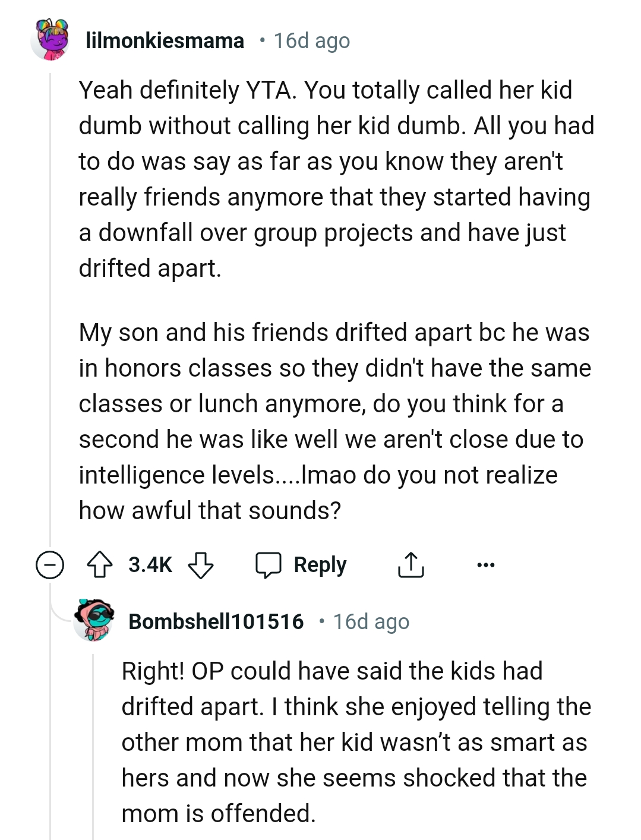Collapse the thread with the minus circle
Screen dimensions: 641x840
(x=50, y=565)
